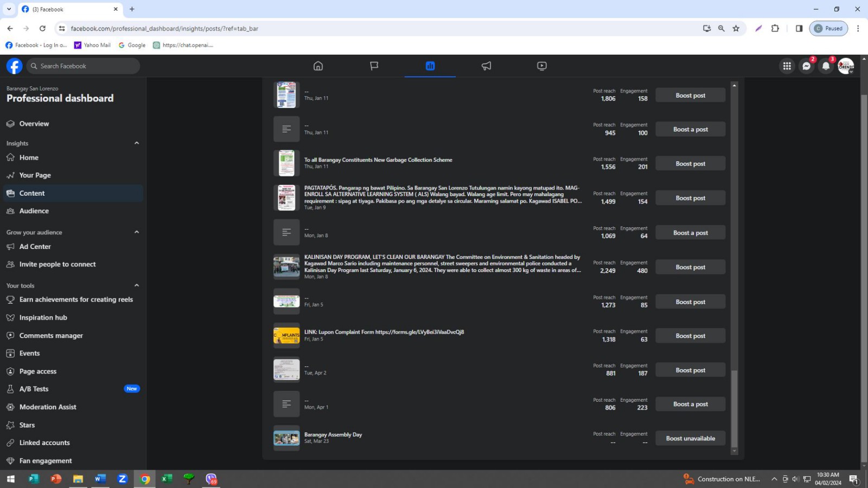Open the Yahoo Mail bookmark
The width and height of the screenshot is (868, 488).
tap(92, 45)
